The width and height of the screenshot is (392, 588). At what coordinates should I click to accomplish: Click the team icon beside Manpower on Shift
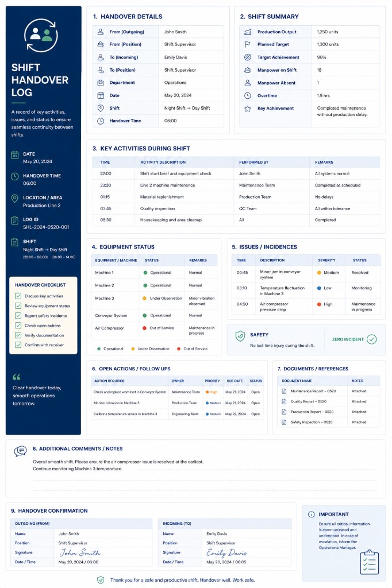pyautogui.click(x=247, y=70)
